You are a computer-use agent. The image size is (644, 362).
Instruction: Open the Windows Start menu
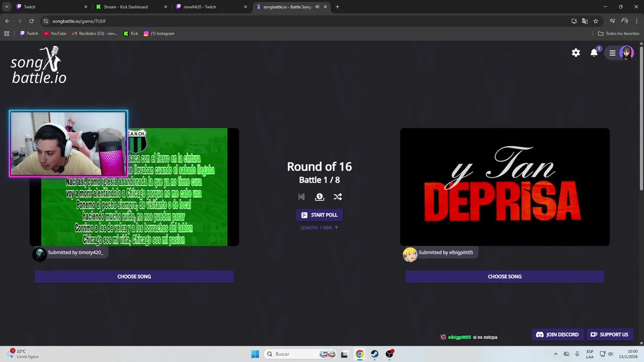tap(255, 354)
